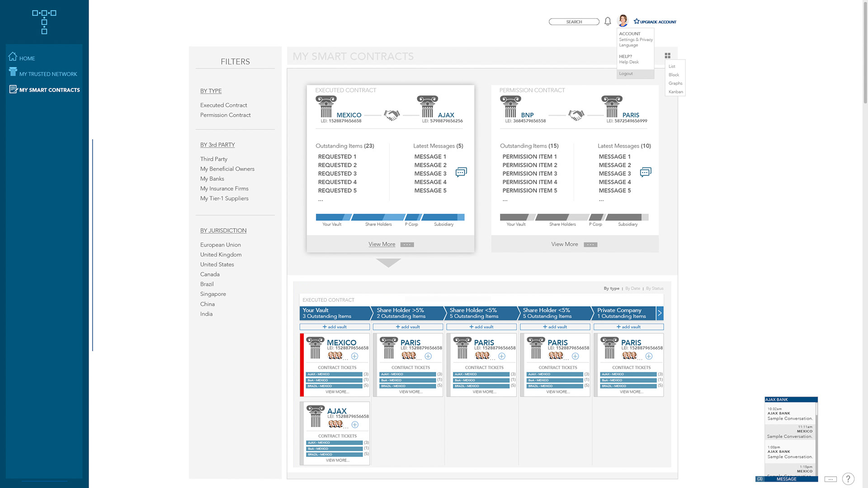Click add vault under Your Vault column
The image size is (868, 488).
pyautogui.click(x=335, y=327)
